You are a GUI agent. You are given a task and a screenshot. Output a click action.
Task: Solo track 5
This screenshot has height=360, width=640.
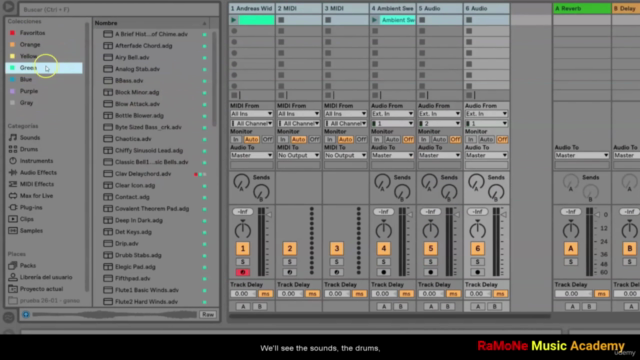click(x=430, y=262)
